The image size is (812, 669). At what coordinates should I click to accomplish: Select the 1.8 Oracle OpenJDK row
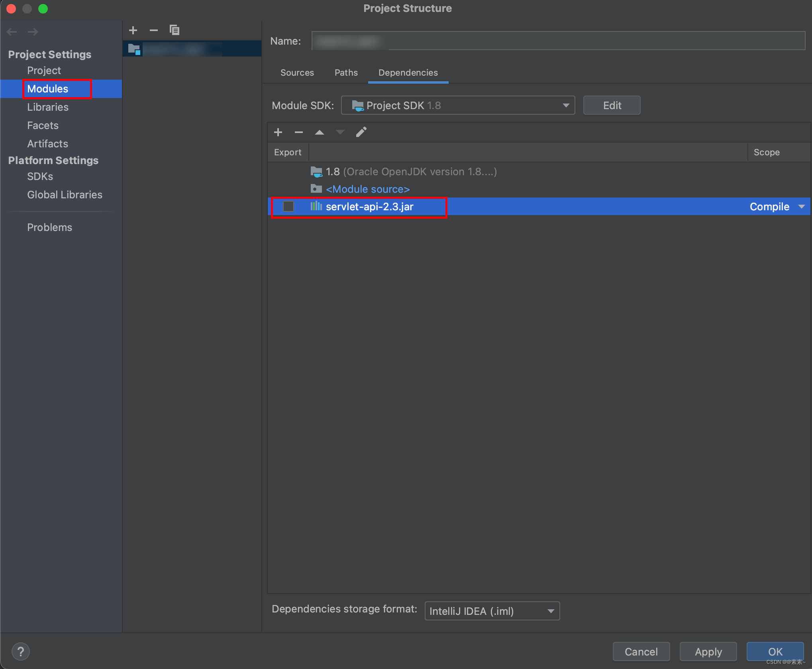[x=539, y=172]
